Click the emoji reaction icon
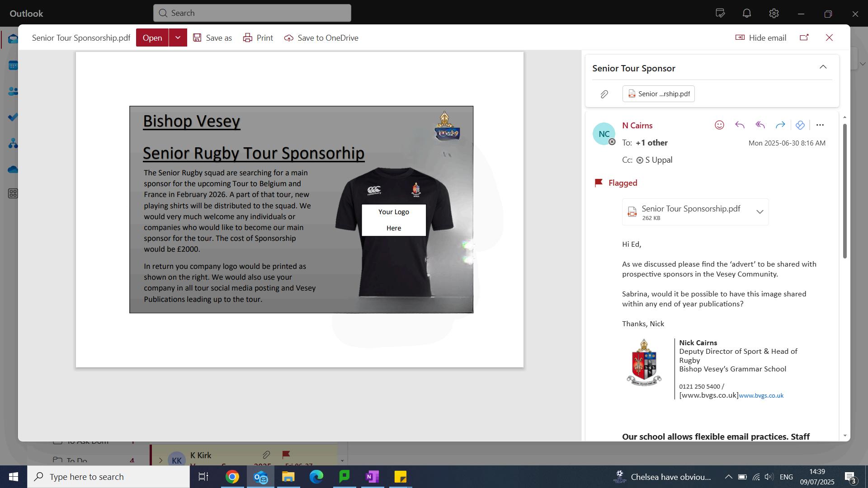Image resolution: width=868 pixels, height=488 pixels. 719,125
